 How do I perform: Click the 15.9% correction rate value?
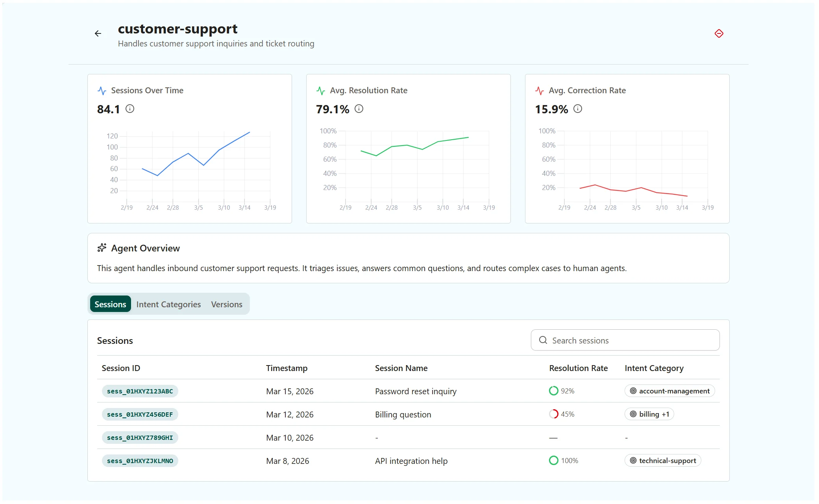click(551, 109)
